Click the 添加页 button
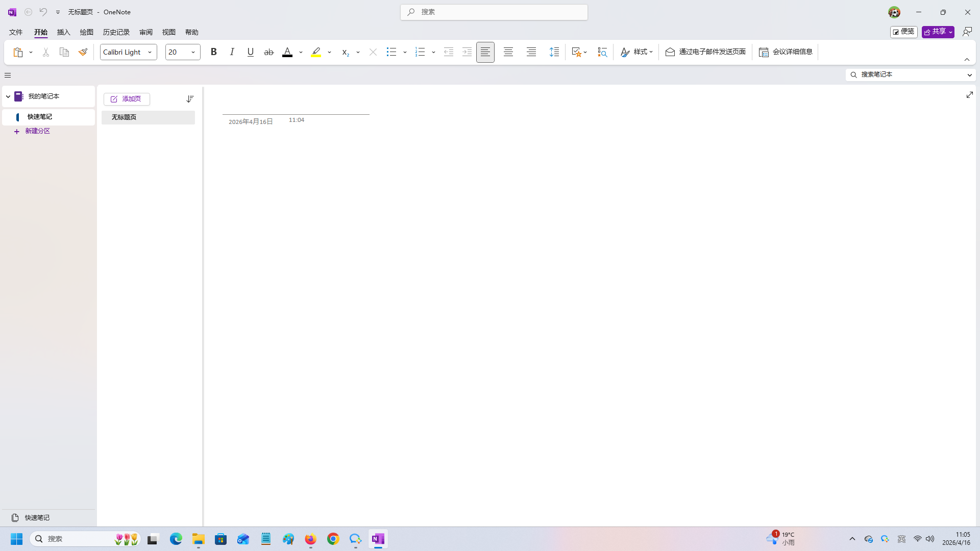 coord(127,99)
